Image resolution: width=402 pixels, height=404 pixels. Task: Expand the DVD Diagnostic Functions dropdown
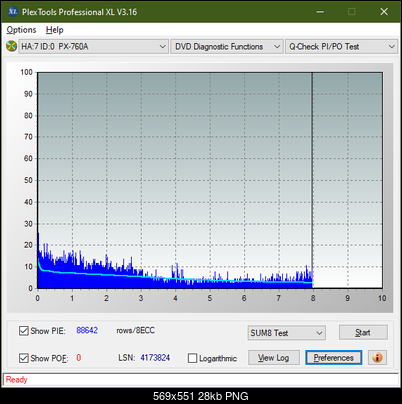point(227,46)
